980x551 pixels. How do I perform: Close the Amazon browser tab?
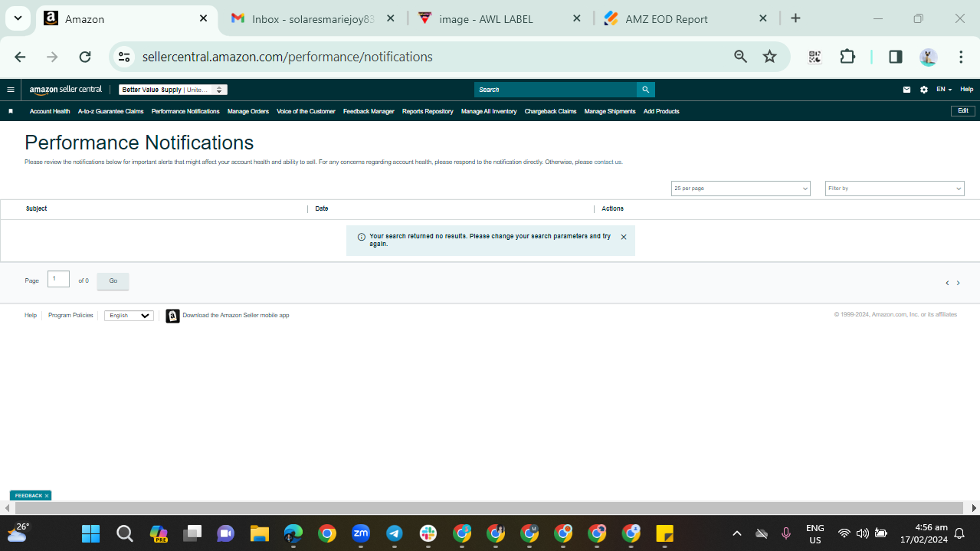click(x=203, y=18)
